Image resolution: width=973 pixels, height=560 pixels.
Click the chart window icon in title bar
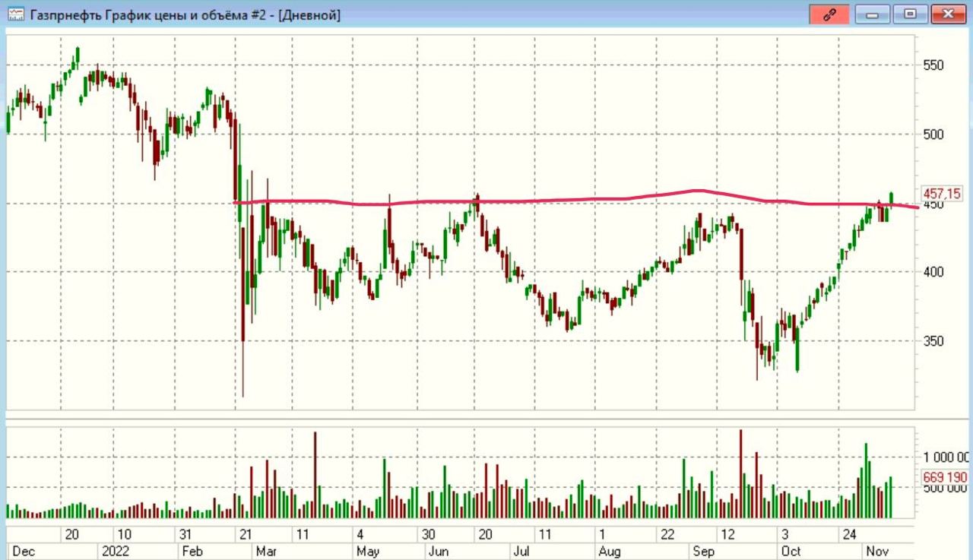pyautogui.click(x=15, y=14)
